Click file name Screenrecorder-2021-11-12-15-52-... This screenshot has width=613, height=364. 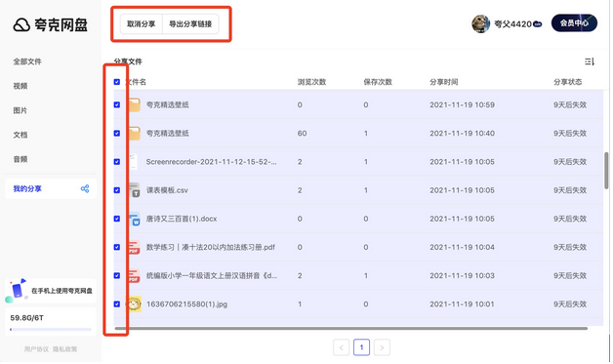click(x=212, y=162)
